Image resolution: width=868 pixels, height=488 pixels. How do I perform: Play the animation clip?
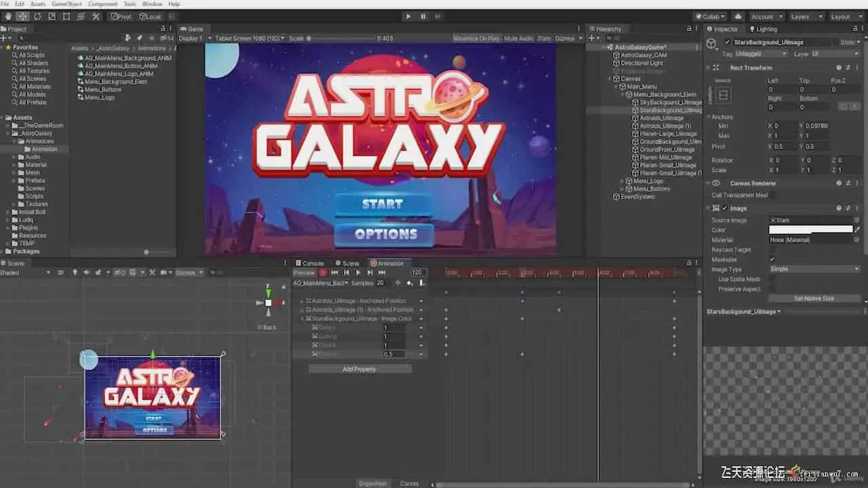click(358, 272)
